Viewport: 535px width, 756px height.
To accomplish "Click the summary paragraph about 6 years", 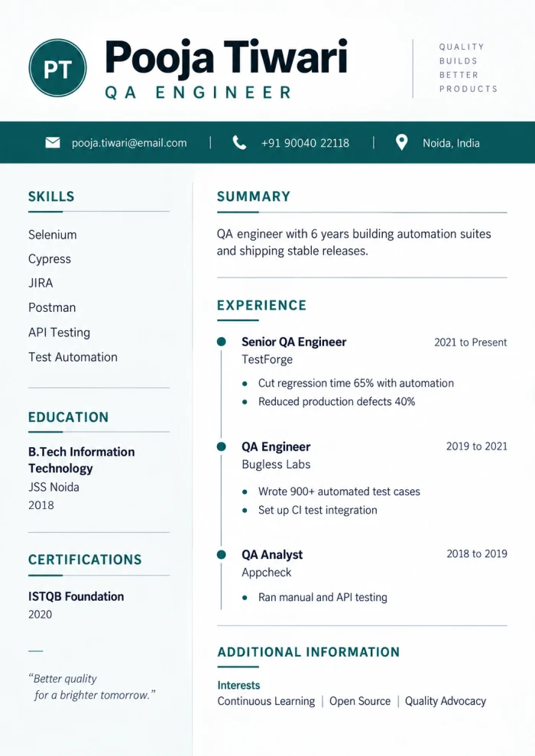I will tap(354, 242).
